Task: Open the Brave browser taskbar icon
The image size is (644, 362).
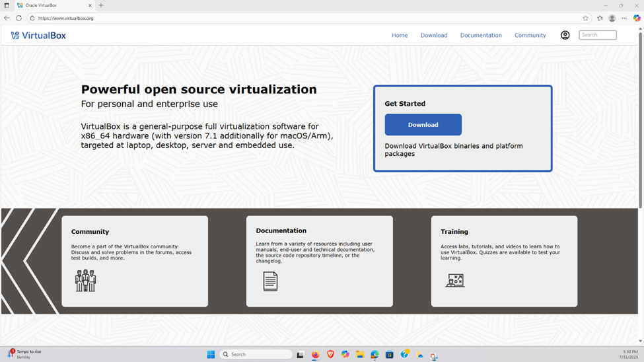Action: (330, 355)
